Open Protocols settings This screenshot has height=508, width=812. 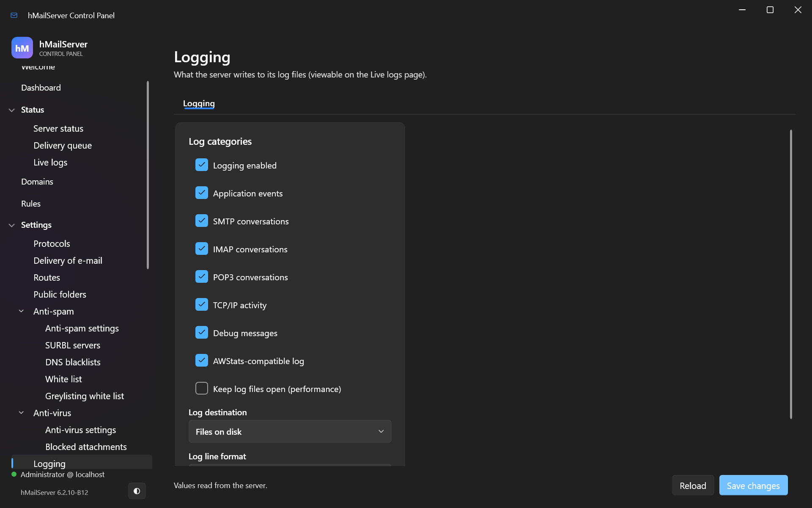tap(52, 244)
